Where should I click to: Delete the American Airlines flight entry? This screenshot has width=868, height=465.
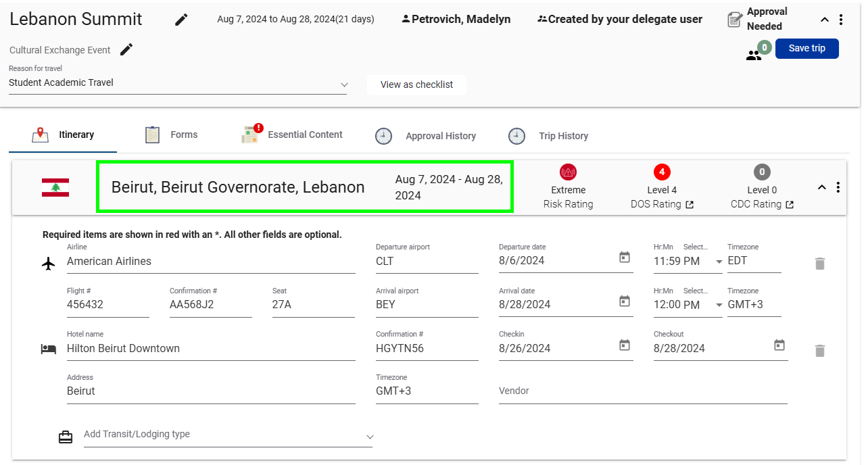819,264
